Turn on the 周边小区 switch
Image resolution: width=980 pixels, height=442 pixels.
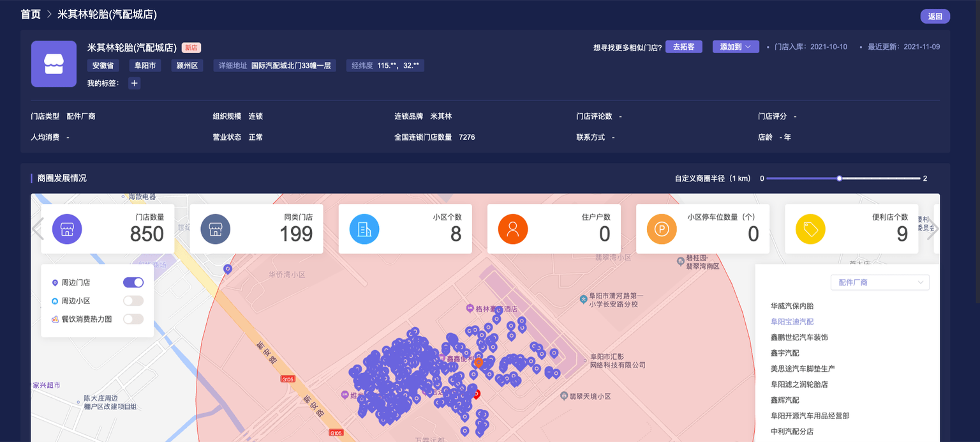pos(133,301)
